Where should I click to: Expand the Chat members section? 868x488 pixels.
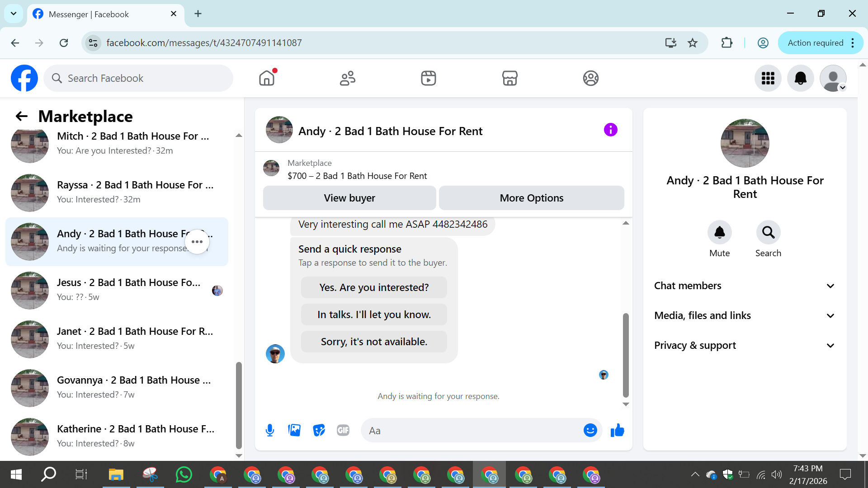[744, 286]
